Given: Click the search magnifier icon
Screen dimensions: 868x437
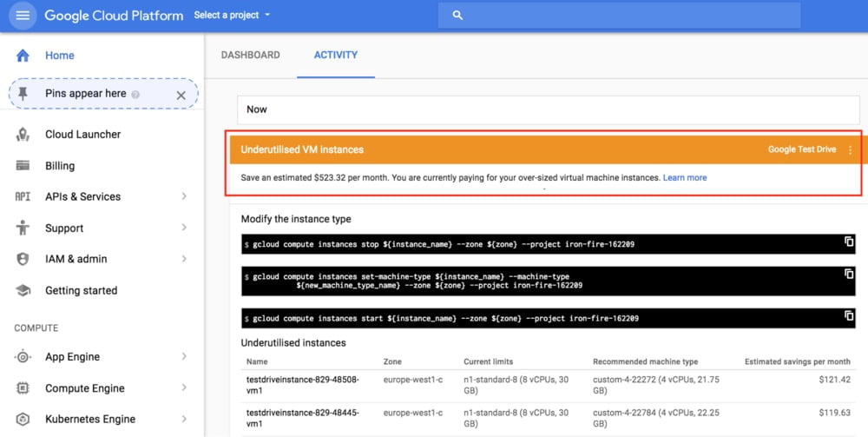Looking at the screenshot, I should coord(457,16).
